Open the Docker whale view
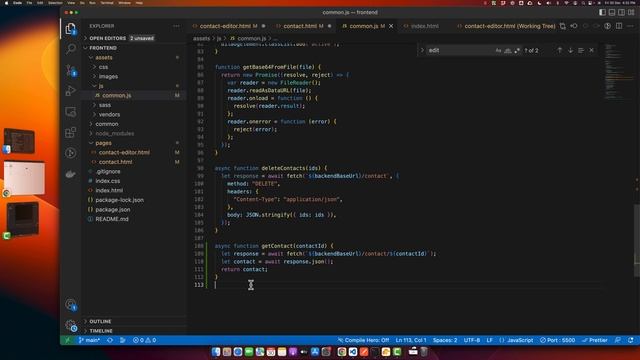 71,174
